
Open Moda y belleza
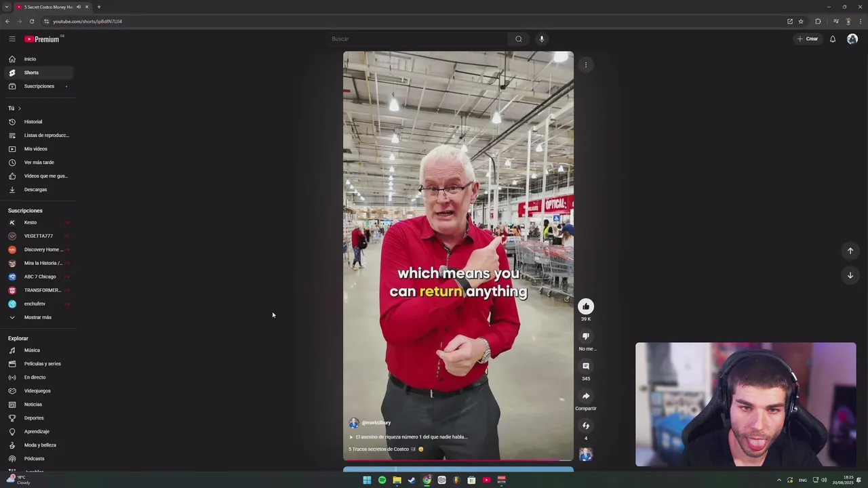point(38,445)
